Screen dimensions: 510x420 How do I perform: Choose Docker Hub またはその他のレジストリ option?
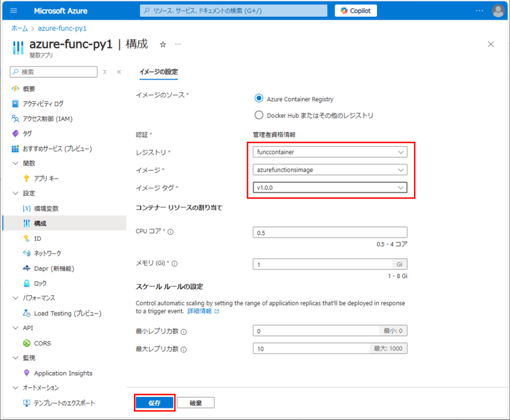coord(258,114)
